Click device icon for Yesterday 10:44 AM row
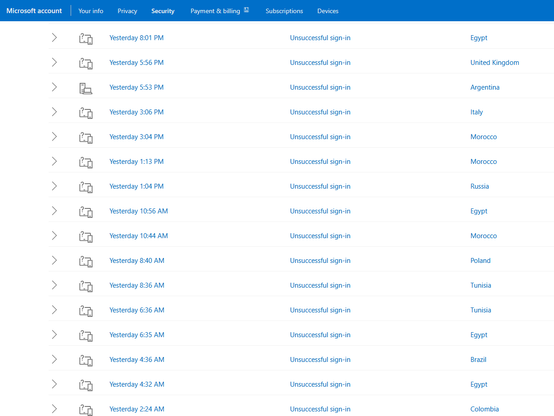 (86, 236)
